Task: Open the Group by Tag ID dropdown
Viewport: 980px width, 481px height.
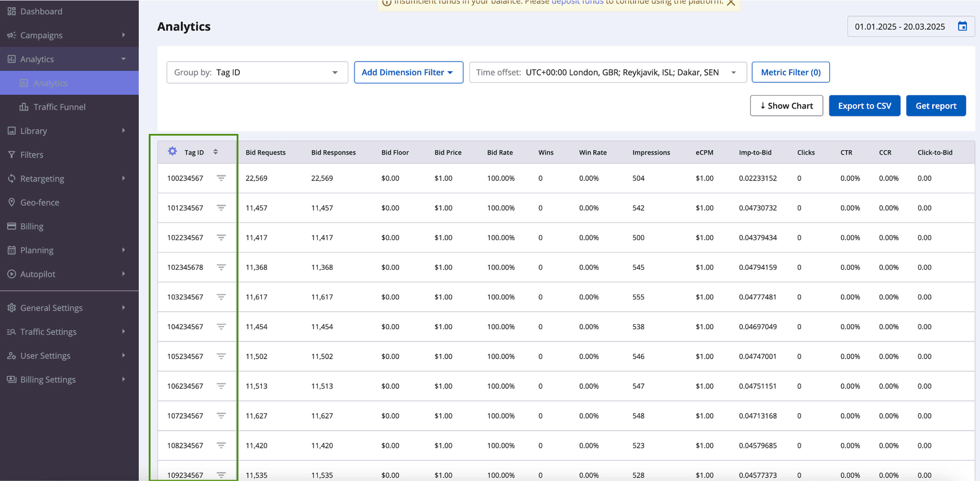Action: (x=257, y=72)
